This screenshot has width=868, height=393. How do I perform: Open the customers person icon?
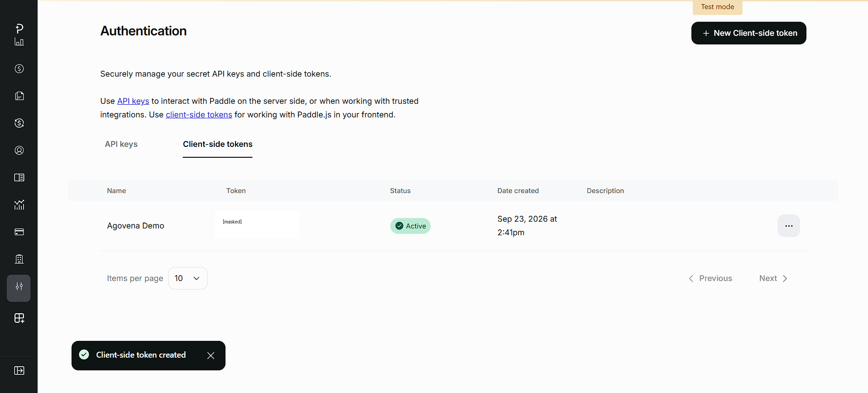pyautogui.click(x=19, y=150)
